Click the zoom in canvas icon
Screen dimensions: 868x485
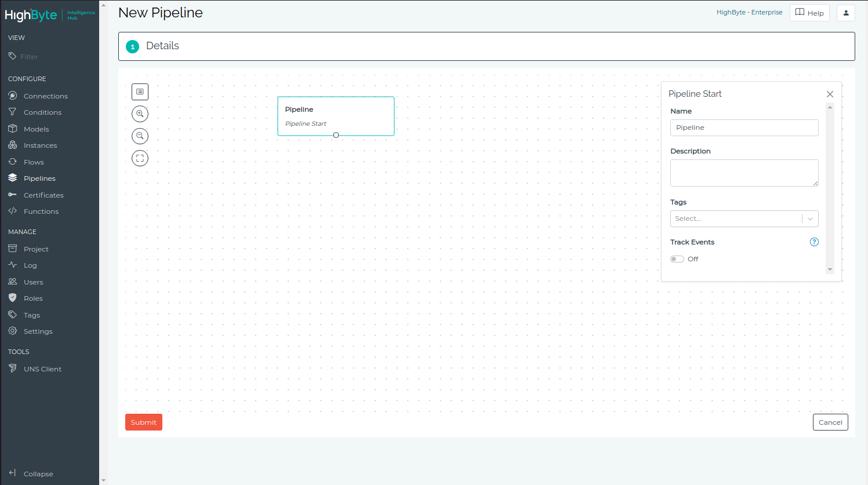click(x=140, y=114)
